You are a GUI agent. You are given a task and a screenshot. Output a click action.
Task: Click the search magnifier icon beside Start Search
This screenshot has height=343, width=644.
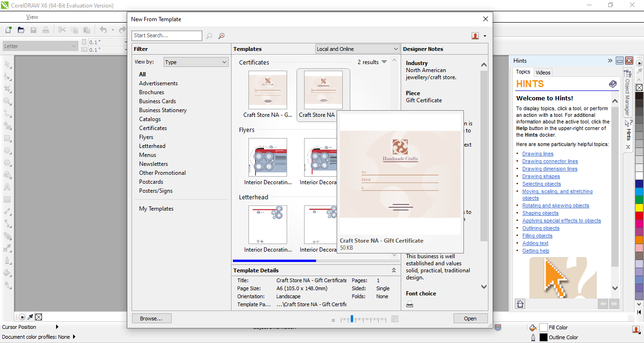pyautogui.click(x=209, y=36)
